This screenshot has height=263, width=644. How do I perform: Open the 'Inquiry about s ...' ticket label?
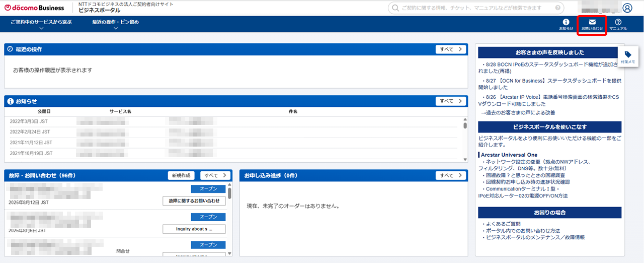[x=194, y=229]
